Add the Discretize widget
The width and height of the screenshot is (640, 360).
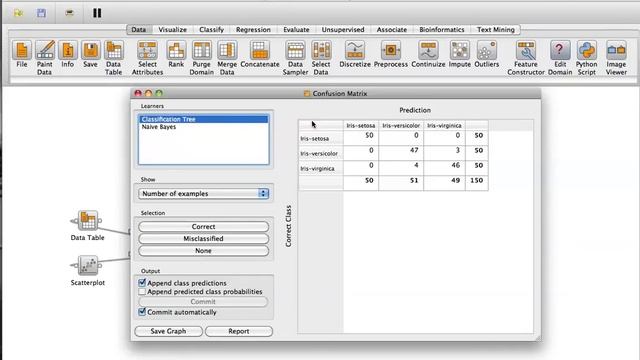click(x=355, y=50)
